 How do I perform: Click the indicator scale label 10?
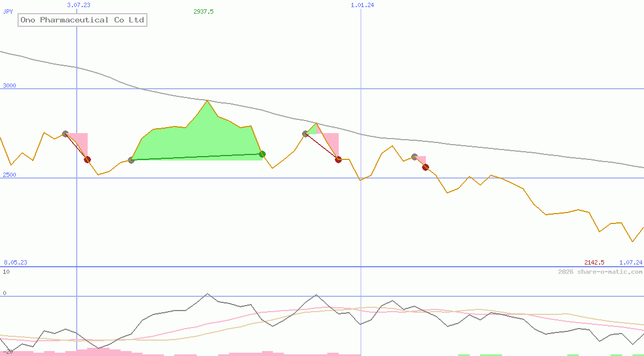point(6,272)
